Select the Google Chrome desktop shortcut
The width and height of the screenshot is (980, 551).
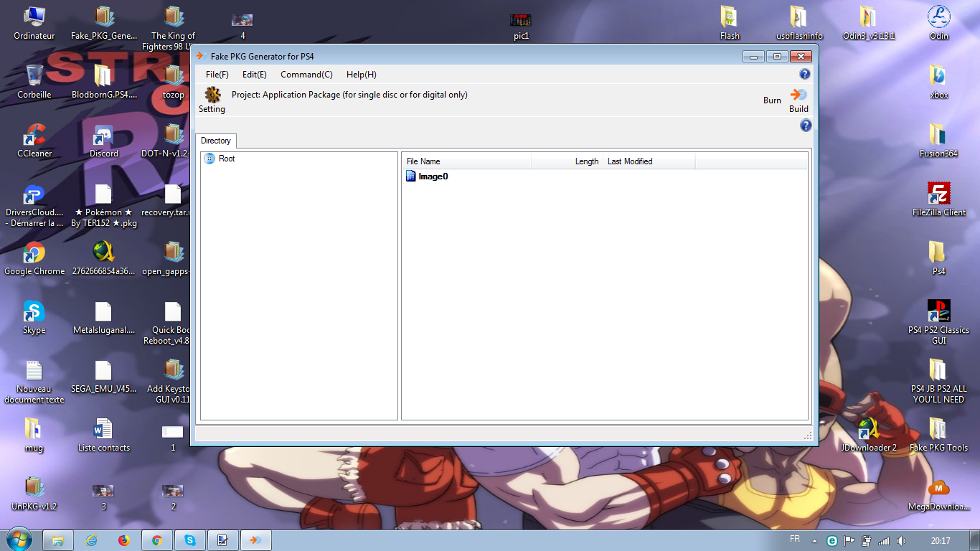click(34, 258)
